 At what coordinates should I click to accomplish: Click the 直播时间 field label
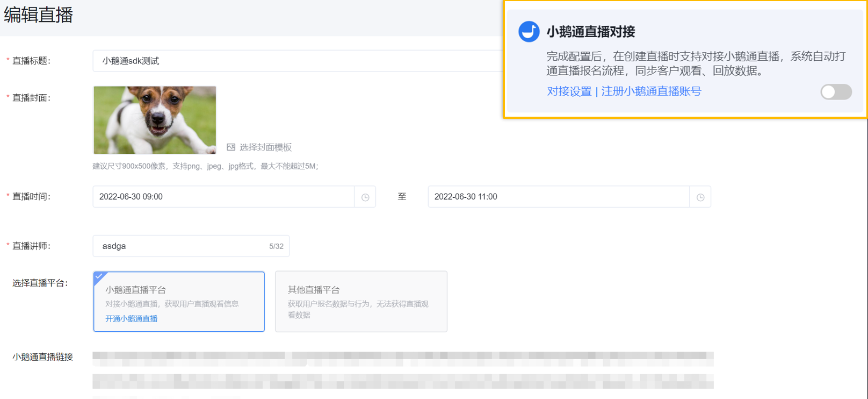click(31, 197)
